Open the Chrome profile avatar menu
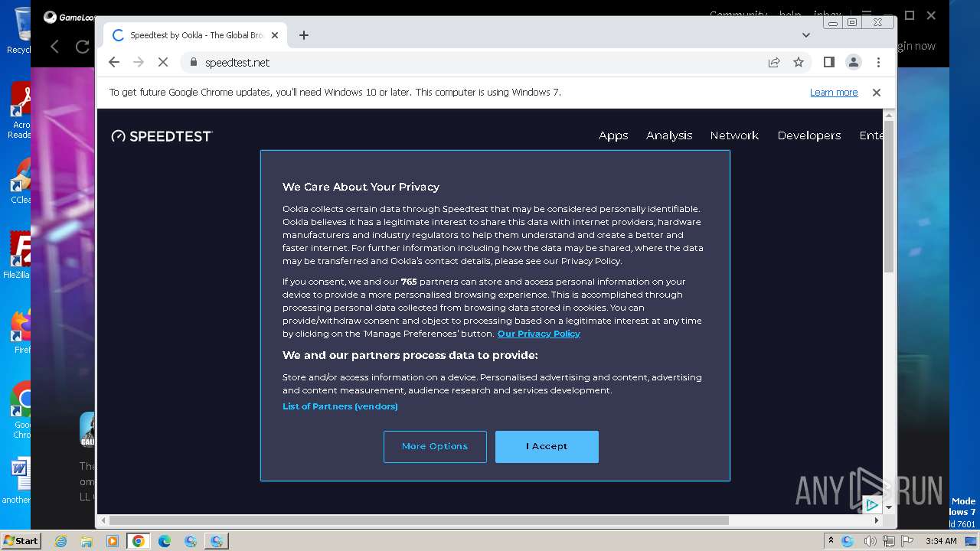The width and height of the screenshot is (980, 551). pos(854,62)
